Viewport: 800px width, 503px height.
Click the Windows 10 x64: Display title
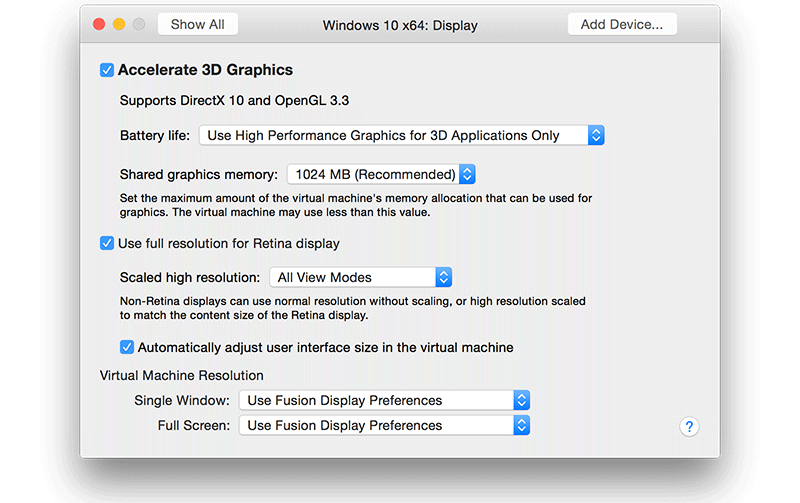pos(400,26)
